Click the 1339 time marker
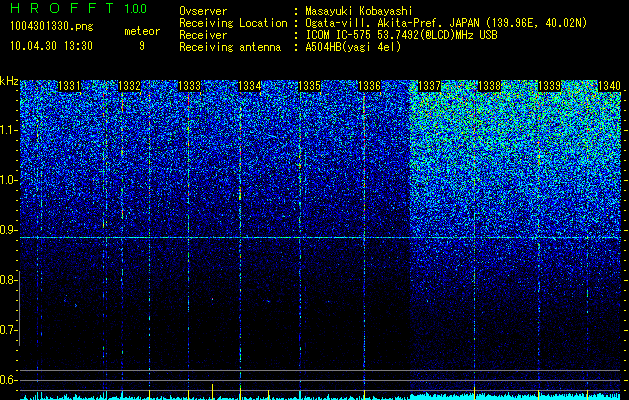 pyautogui.click(x=549, y=86)
